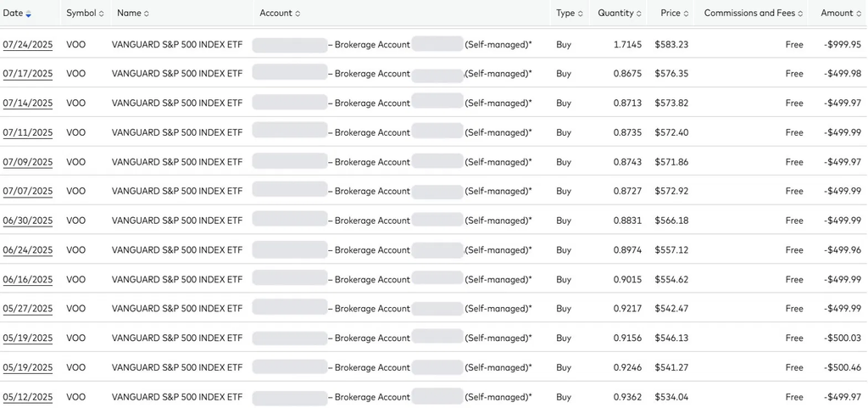Open the 07/17/2025 transaction date link
This screenshot has height=408, width=868.
[28, 74]
